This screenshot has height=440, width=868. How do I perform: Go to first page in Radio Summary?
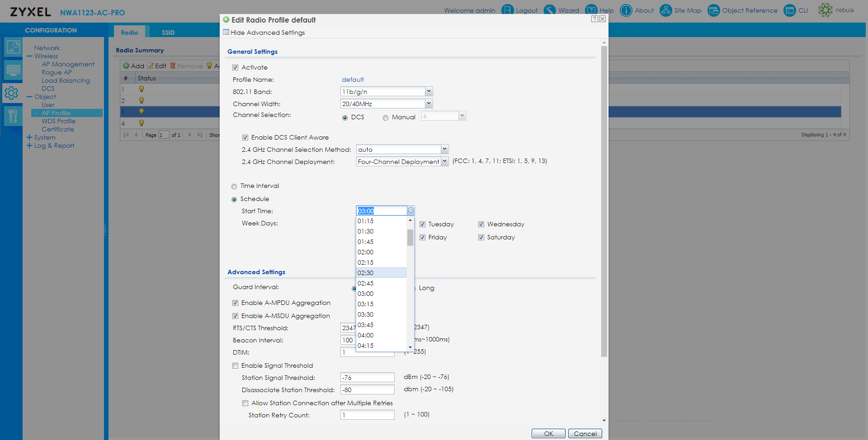(126, 135)
